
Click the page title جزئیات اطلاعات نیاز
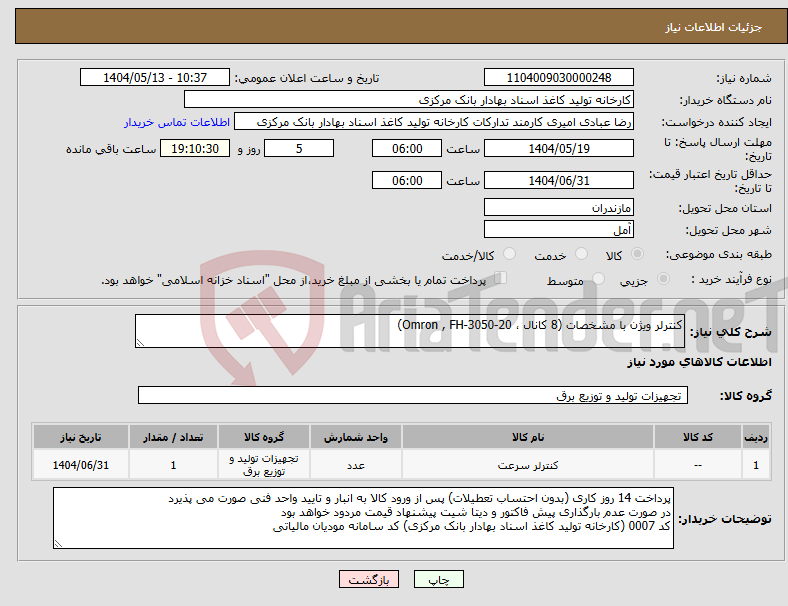click(714, 27)
